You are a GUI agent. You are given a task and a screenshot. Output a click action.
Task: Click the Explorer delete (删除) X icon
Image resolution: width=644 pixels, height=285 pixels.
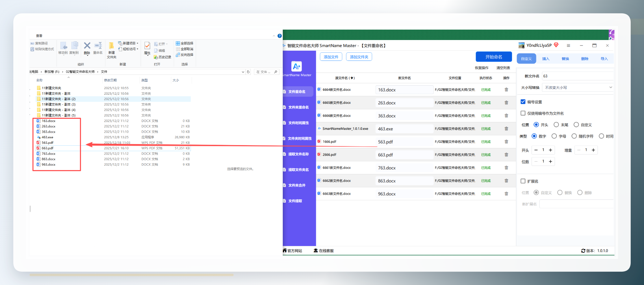[x=87, y=46]
